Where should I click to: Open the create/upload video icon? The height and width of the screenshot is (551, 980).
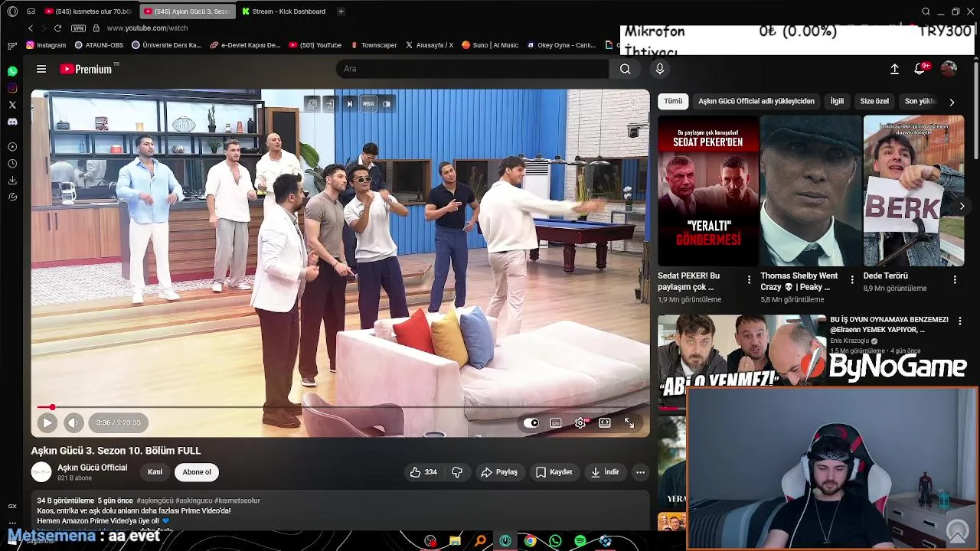tap(894, 69)
